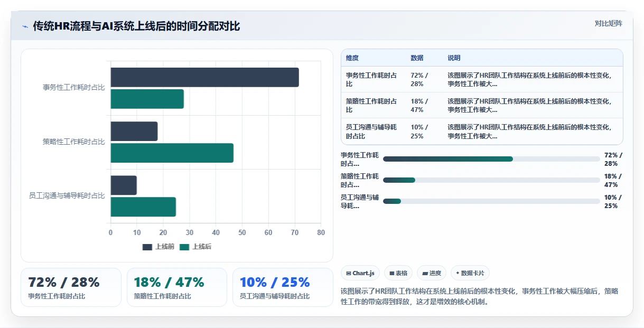Click the 进度 tag
The width and height of the screenshot is (644, 328).
[x=432, y=273]
